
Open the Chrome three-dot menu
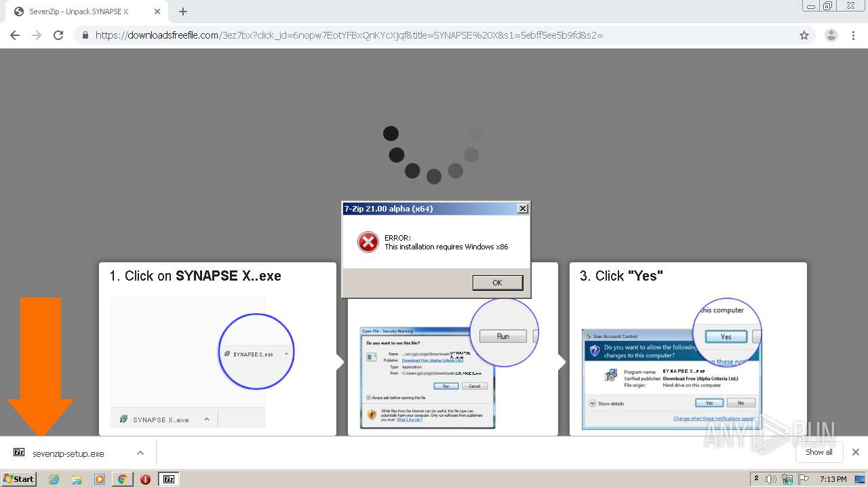[852, 35]
